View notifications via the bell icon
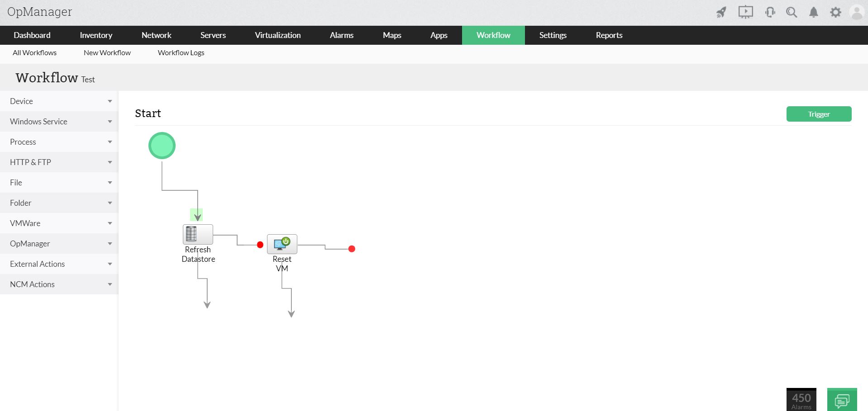 click(x=813, y=12)
